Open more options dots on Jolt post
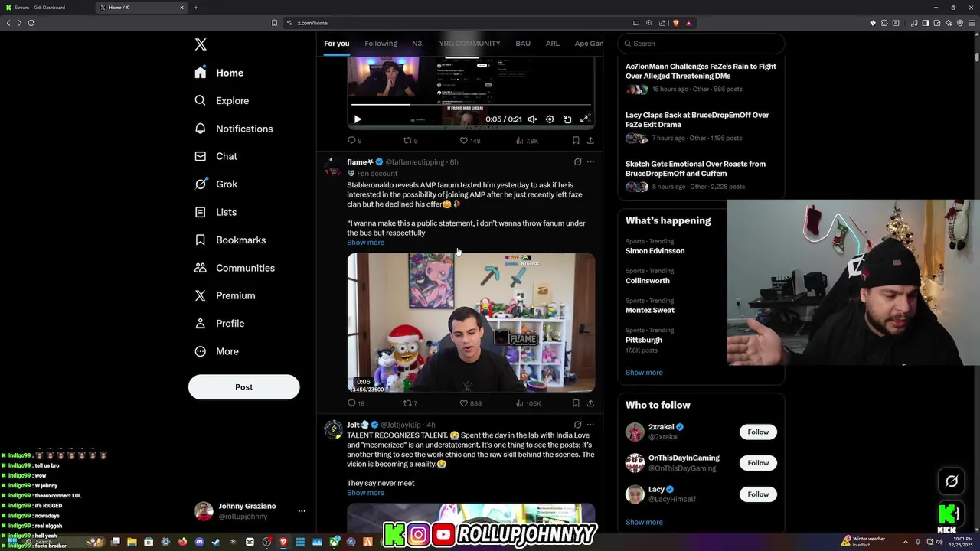 click(x=590, y=425)
